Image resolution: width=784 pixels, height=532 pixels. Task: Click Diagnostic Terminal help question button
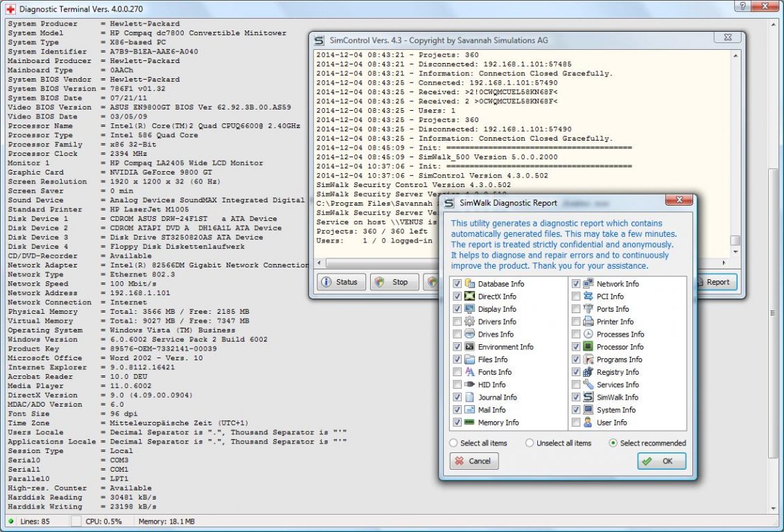pos(742,6)
